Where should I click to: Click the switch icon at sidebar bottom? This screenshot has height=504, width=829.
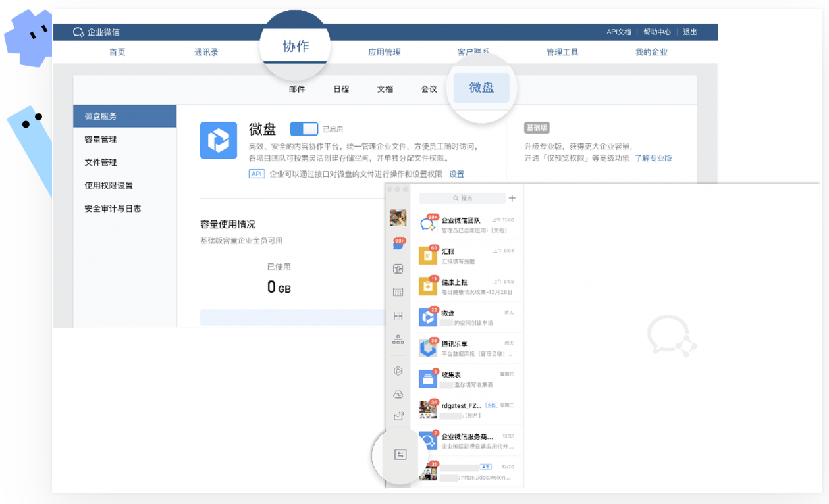coord(400,455)
